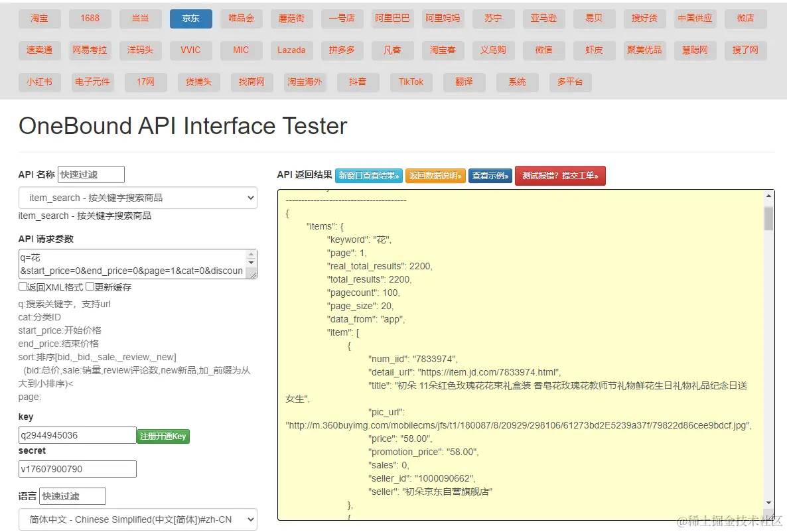Click the request parameters scroll-down arrow
Viewport: 787px width, 532px height.
point(251,263)
